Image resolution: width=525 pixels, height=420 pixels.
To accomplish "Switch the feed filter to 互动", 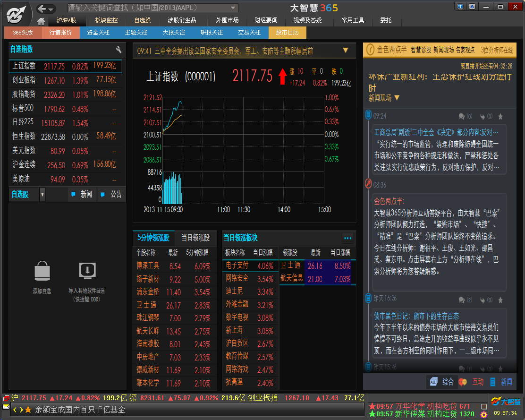I will point(472,382).
